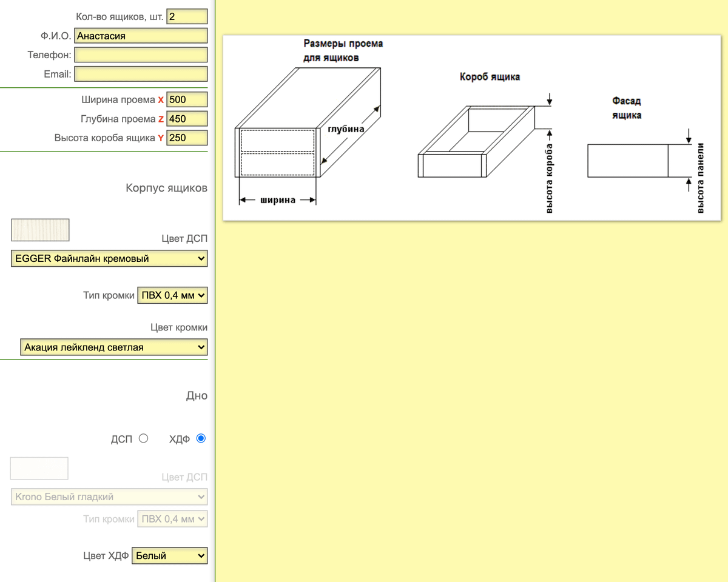Click the Ширина проема X field
Viewport: 728px width, 582px height.
click(187, 100)
